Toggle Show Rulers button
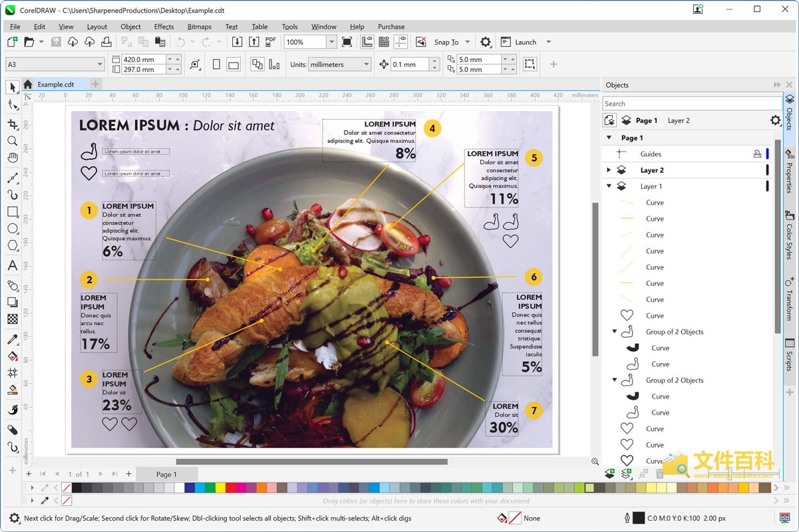 point(367,42)
